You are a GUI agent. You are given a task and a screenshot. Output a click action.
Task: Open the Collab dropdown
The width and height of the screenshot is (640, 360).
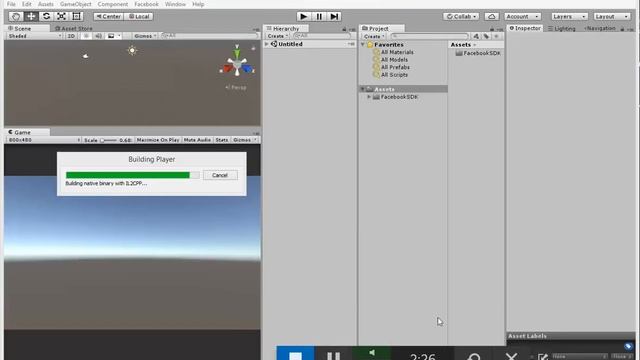[461, 16]
